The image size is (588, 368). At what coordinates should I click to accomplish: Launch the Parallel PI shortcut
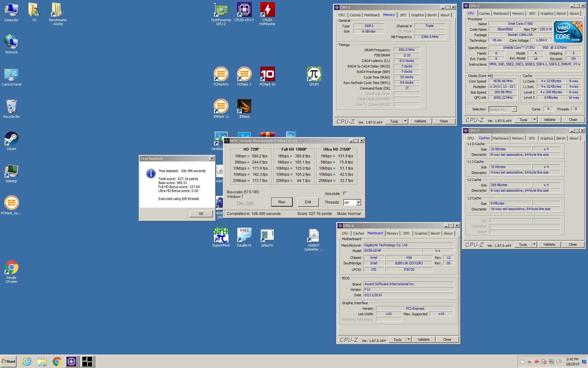pyautogui.click(x=244, y=237)
